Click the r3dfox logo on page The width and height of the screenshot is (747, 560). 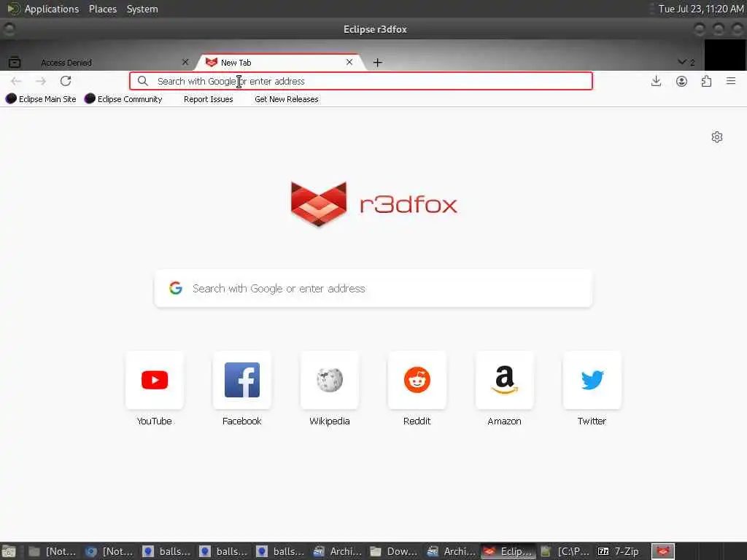click(x=374, y=204)
